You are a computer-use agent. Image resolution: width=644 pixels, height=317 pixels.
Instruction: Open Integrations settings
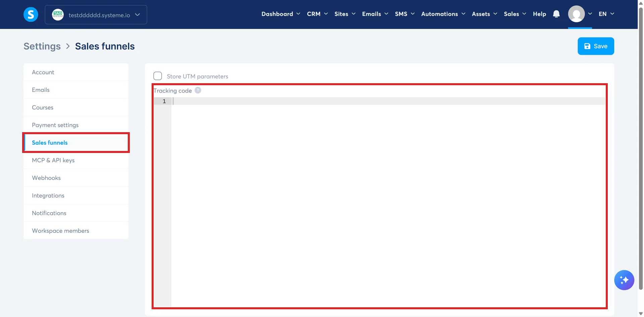click(x=76, y=196)
